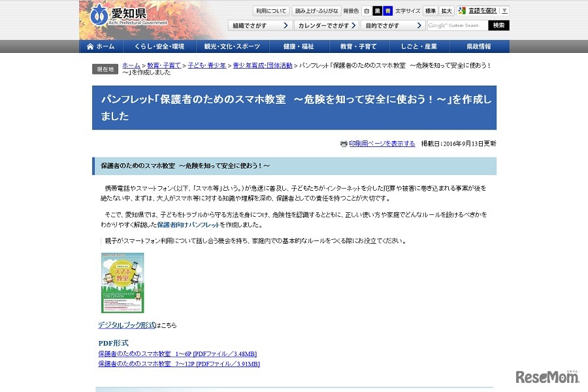
Task: Click the printer icon beside 印刷用ページを表示する
Action: (x=344, y=144)
